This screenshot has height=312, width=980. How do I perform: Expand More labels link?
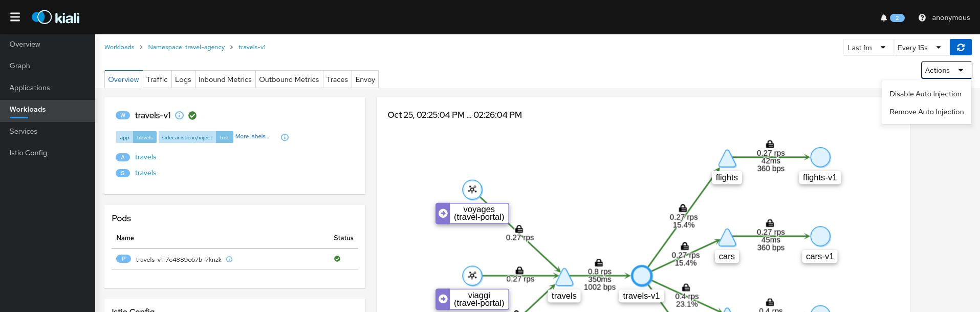[x=252, y=137]
